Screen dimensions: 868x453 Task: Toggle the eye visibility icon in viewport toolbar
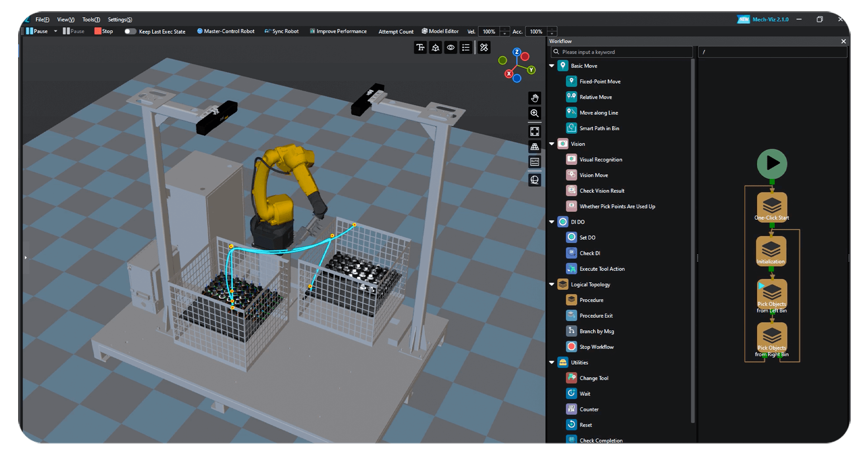tap(451, 48)
